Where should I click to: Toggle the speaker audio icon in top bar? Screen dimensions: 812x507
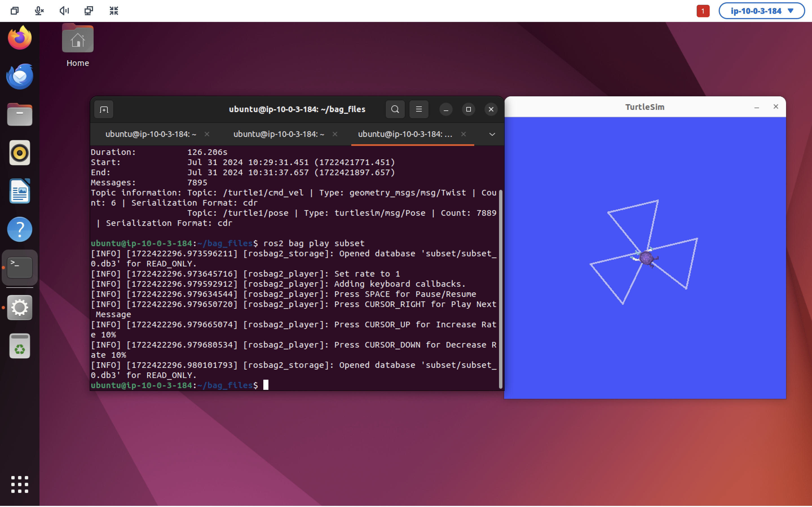click(64, 11)
